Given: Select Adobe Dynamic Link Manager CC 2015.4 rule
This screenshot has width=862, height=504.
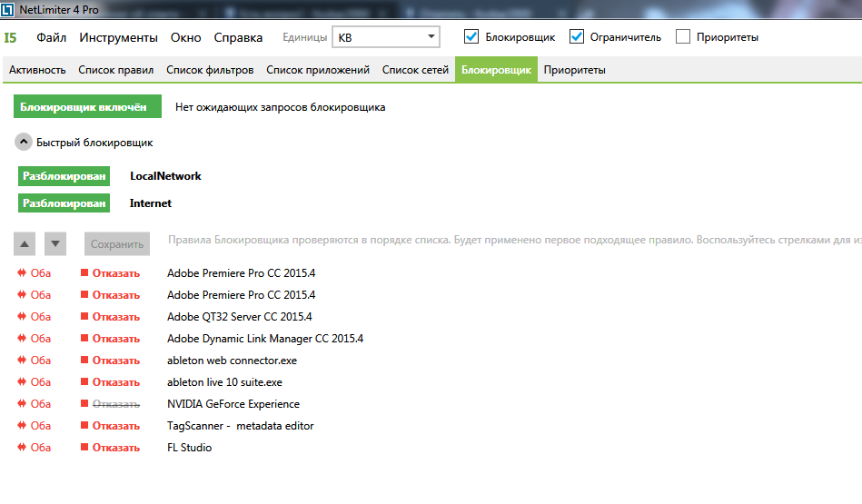Looking at the screenshot, I should [x=265, y=339].
